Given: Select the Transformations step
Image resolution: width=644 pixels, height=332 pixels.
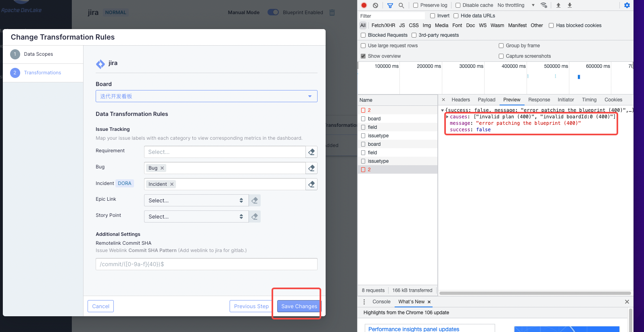Looking at the screenshot, I should coord(43,73).
